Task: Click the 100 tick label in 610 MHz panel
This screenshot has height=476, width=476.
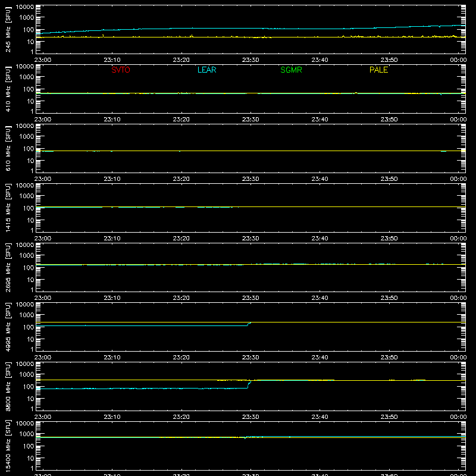Action: [29, 149]
